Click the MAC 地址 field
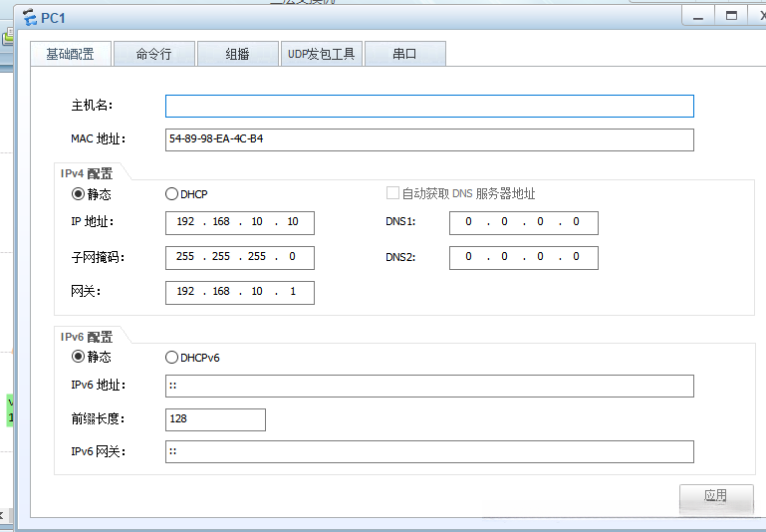Viewport: 766px width, 532px height. [x=429, y=139]
